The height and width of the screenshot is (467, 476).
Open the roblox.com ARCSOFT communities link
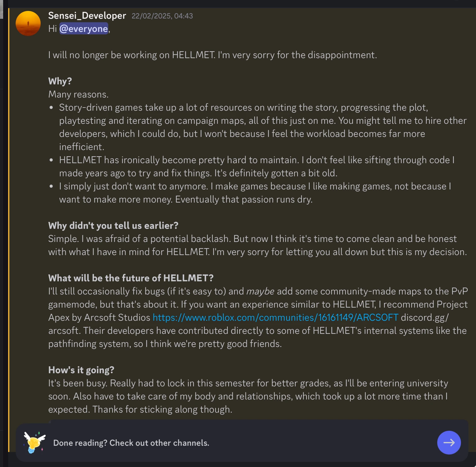point(275,318)
